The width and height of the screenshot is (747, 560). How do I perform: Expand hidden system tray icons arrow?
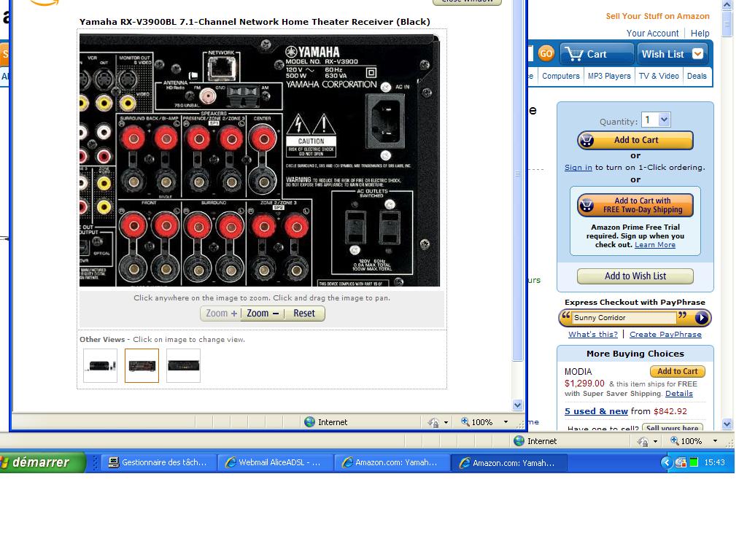[x=666, y=462]
